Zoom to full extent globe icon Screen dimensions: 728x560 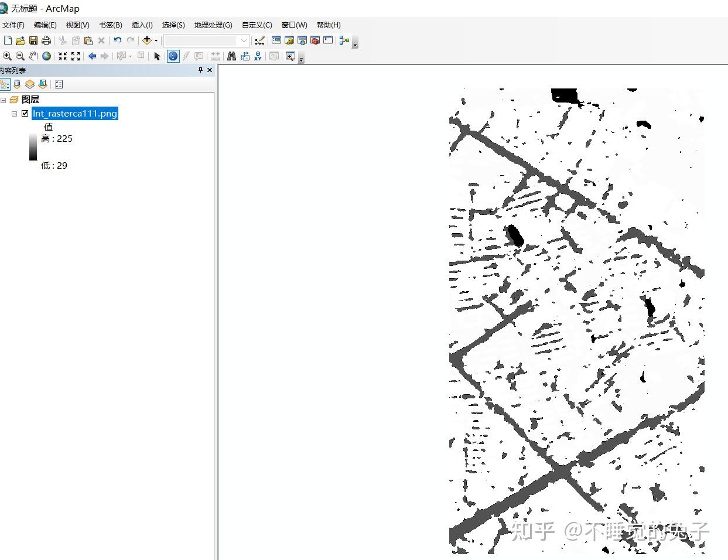[46, 56]
